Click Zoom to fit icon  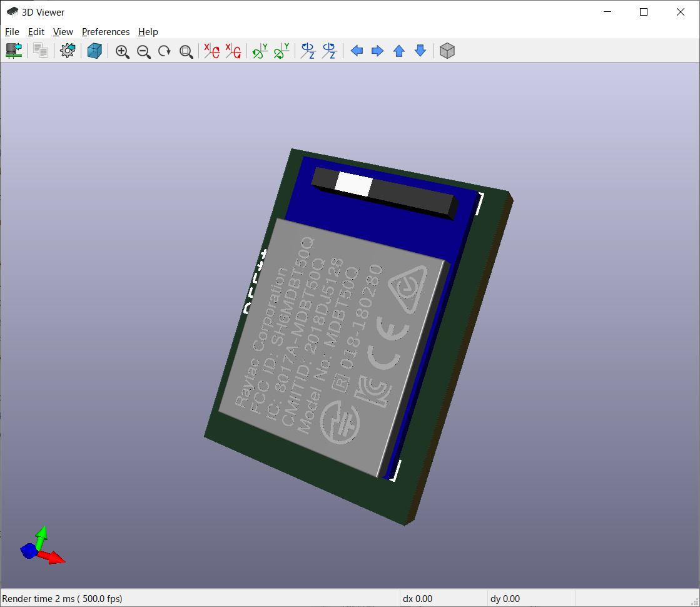click(186, 51)
